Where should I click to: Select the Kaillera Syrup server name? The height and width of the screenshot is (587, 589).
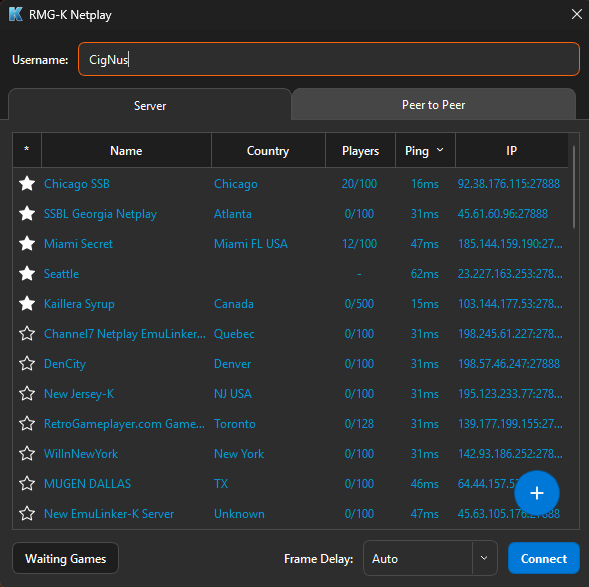[79, 303]
